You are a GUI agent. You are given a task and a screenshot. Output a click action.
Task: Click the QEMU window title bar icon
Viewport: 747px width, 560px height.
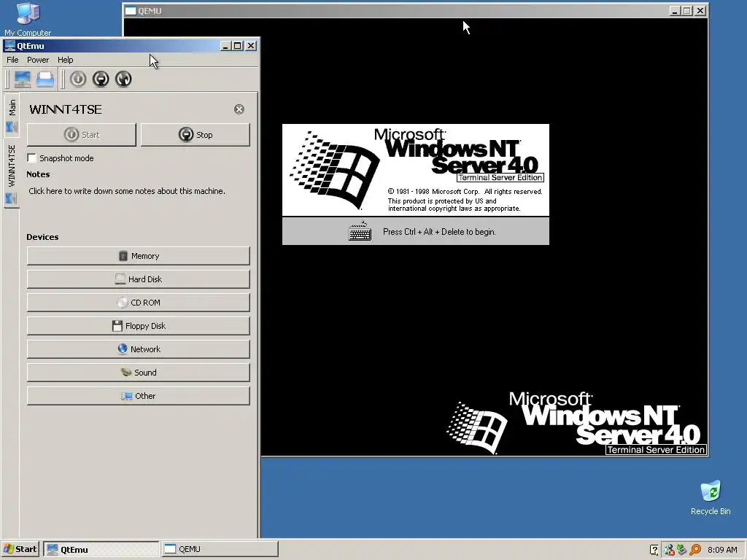point(131,10)
